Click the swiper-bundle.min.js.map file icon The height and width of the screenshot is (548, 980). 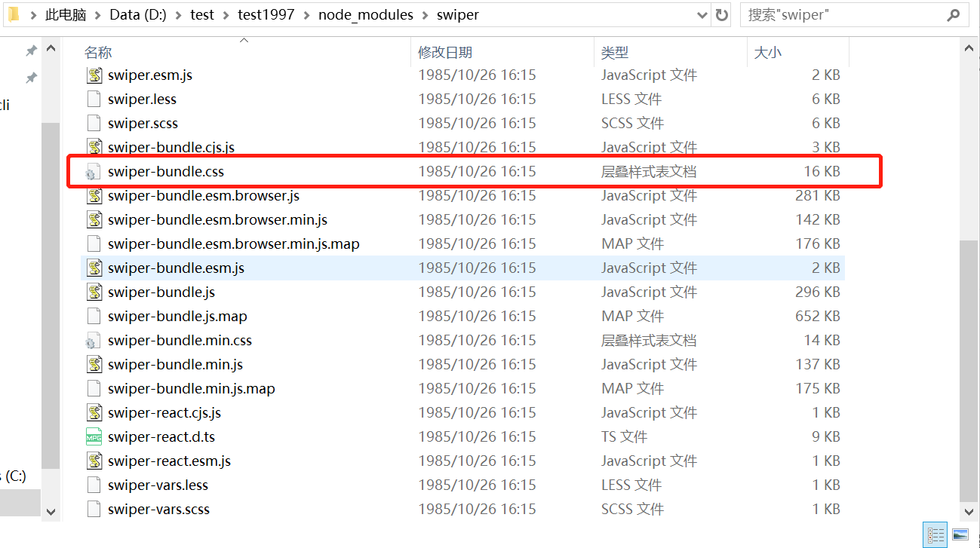tap(94, 389)
